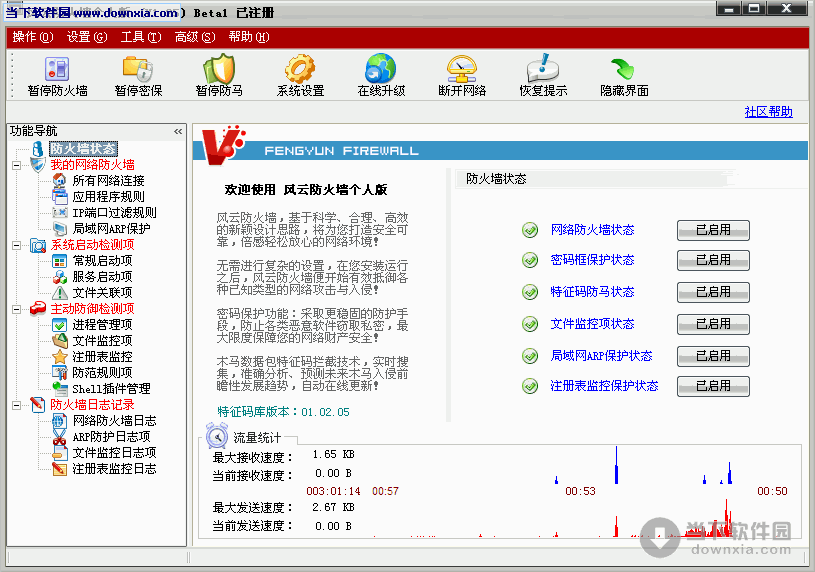The height and width of the screenshot is (572, 815).
Task: Collapse 防火墙日志记录 tree node
Action: point(17,406)
